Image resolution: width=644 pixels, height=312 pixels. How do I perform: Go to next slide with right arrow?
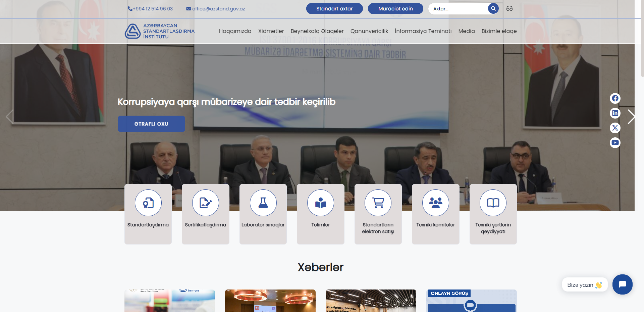(631, 117)
